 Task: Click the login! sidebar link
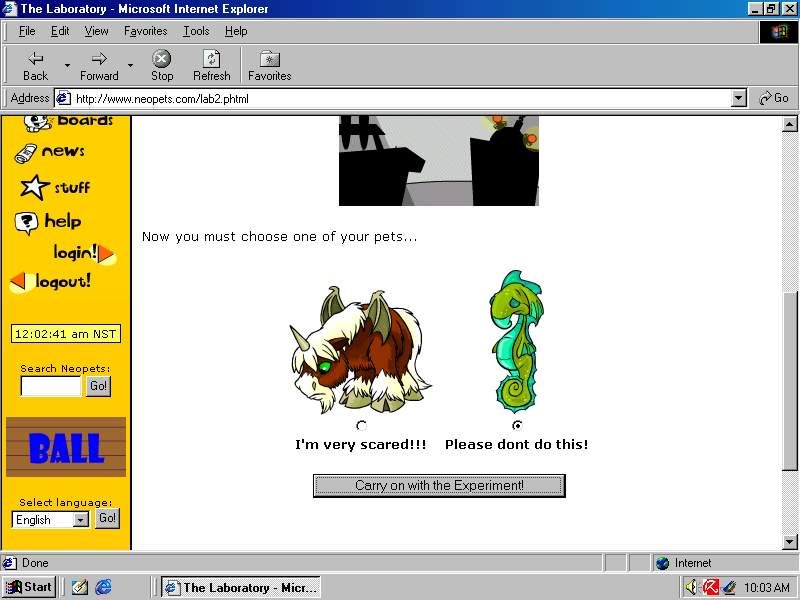[x=84, y=253]
